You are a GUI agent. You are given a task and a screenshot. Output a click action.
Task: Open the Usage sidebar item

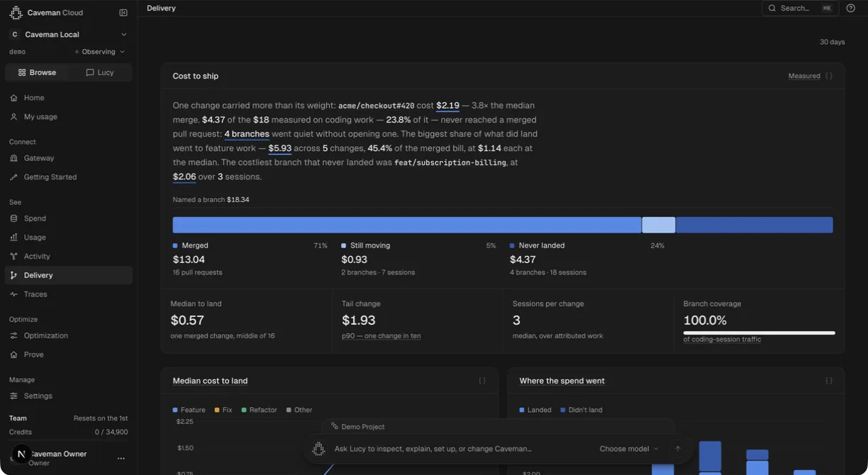tap(69, 238)
